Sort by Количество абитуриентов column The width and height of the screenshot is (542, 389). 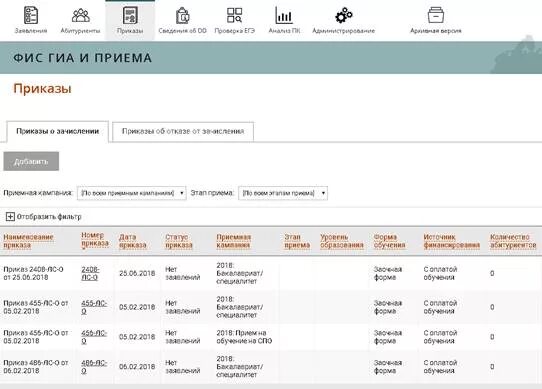(513, 241)
